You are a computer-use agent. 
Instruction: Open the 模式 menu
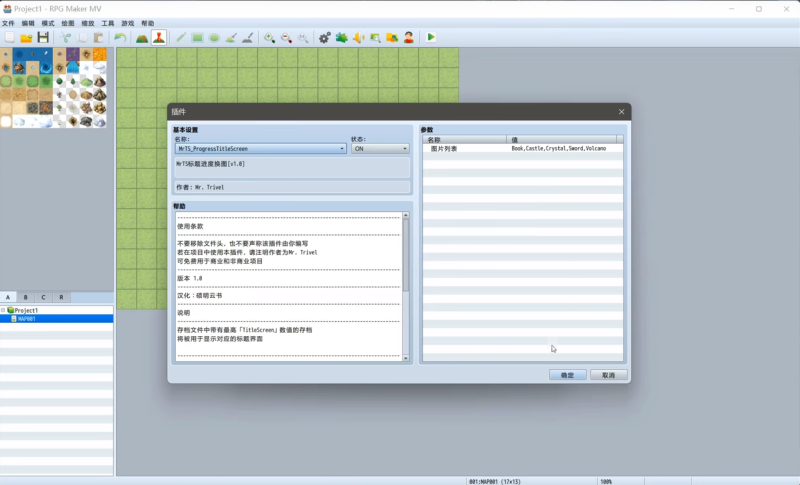coord(48,23)
